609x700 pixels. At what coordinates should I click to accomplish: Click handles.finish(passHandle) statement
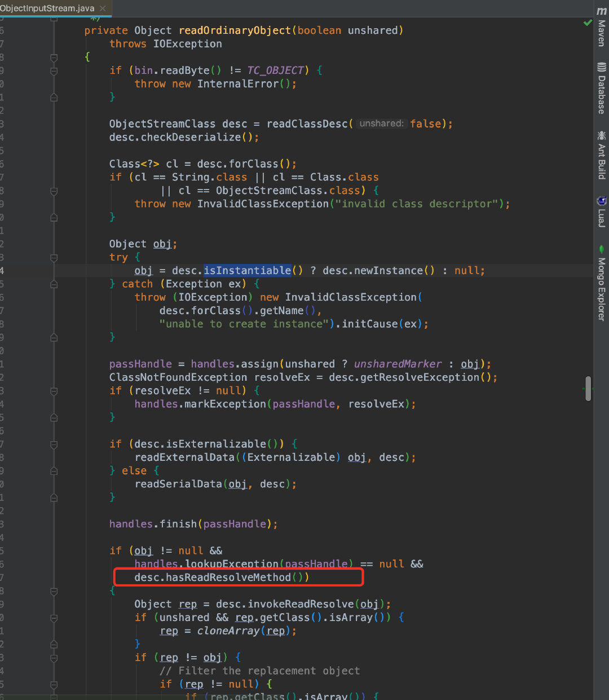pos(193,525)
